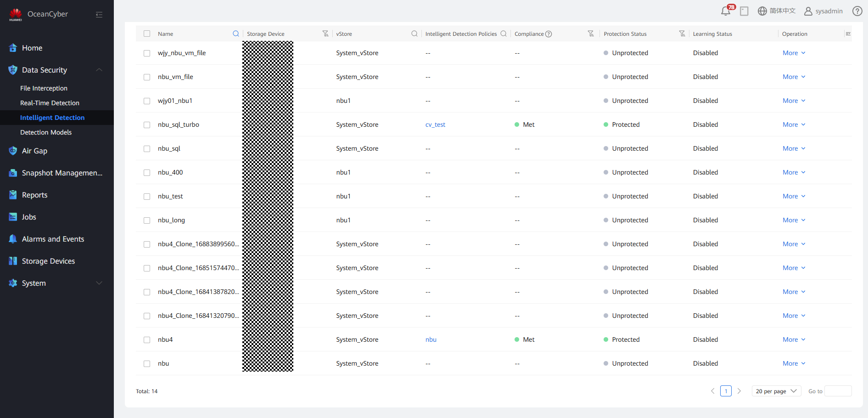Click the help question mark icon
This screenshot has height=418, width=868.
pos(857,11)
